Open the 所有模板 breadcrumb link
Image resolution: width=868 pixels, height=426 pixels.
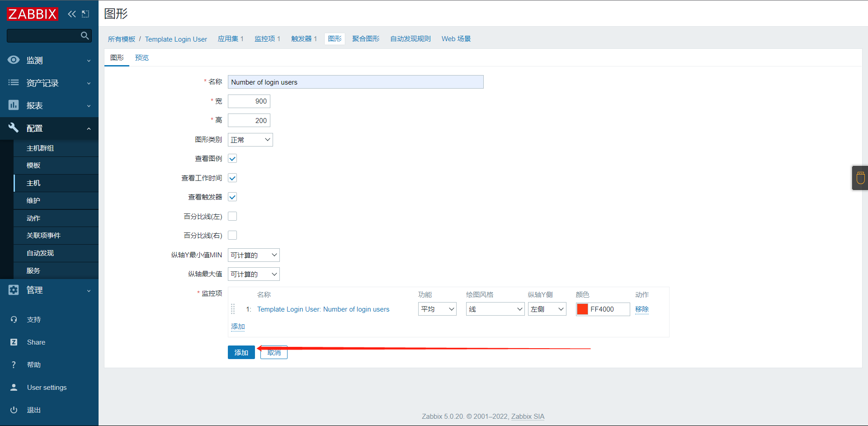tap(122, 39)
